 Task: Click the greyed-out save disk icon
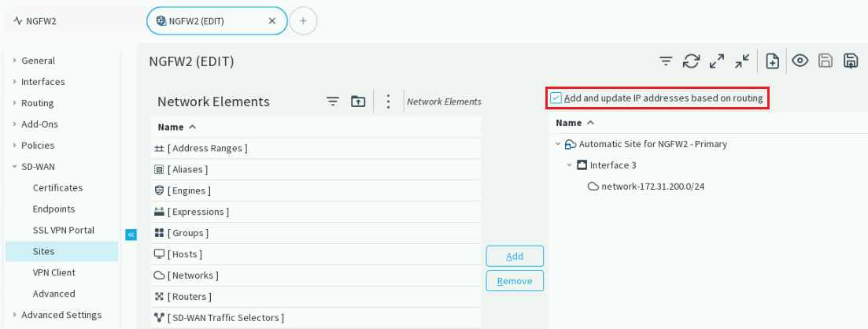point(826,61)
